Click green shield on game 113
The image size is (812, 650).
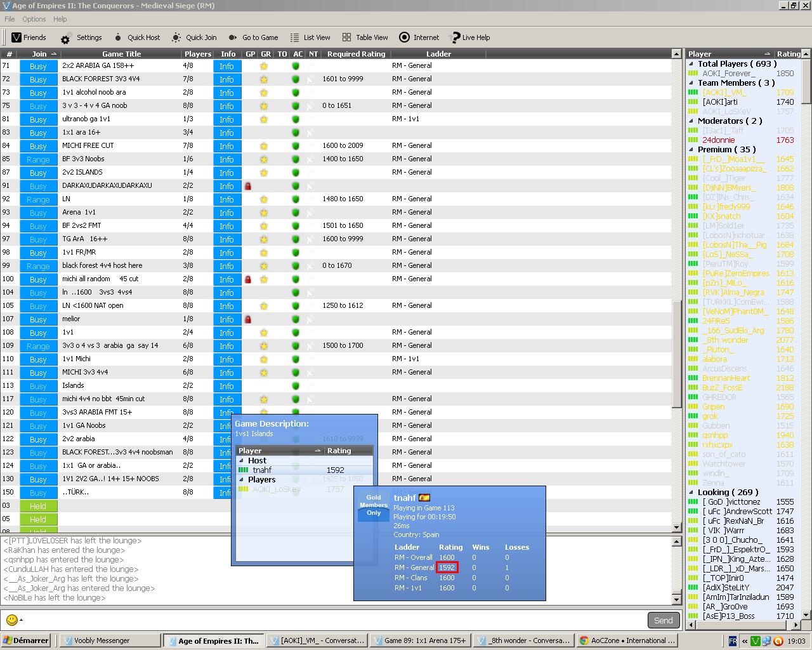(x=296, y=386)
